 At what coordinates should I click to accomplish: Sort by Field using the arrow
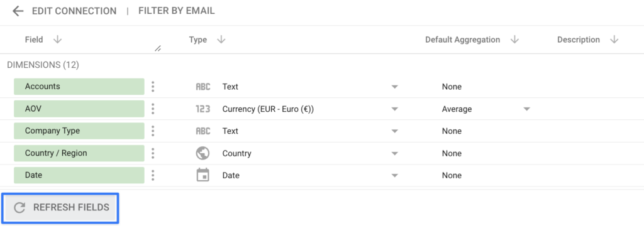pyautogui.click(x=57, y=40)
